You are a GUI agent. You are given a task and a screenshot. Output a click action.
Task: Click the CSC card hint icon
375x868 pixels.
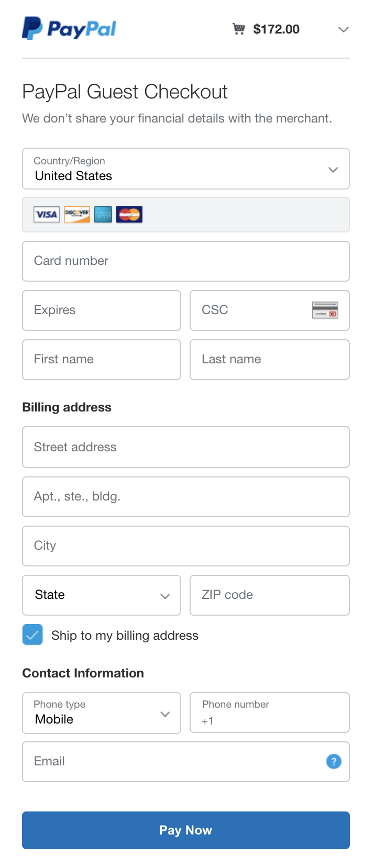tap(325, 310)
